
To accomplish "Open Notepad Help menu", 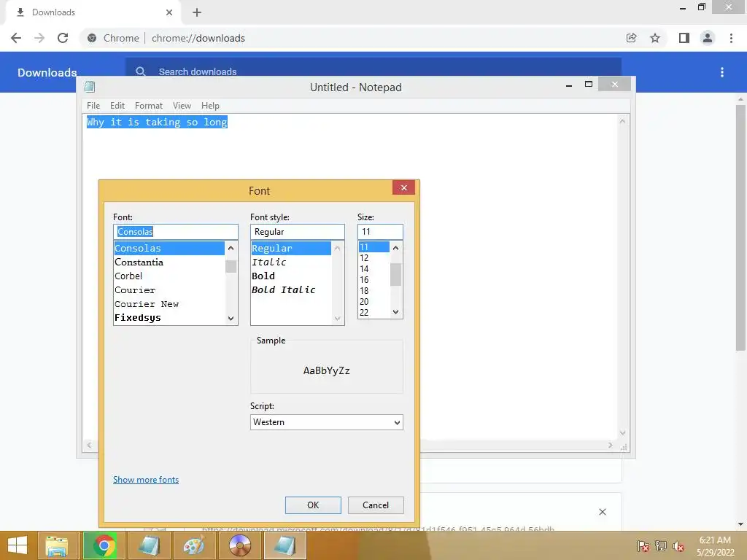I will (210, 106).
